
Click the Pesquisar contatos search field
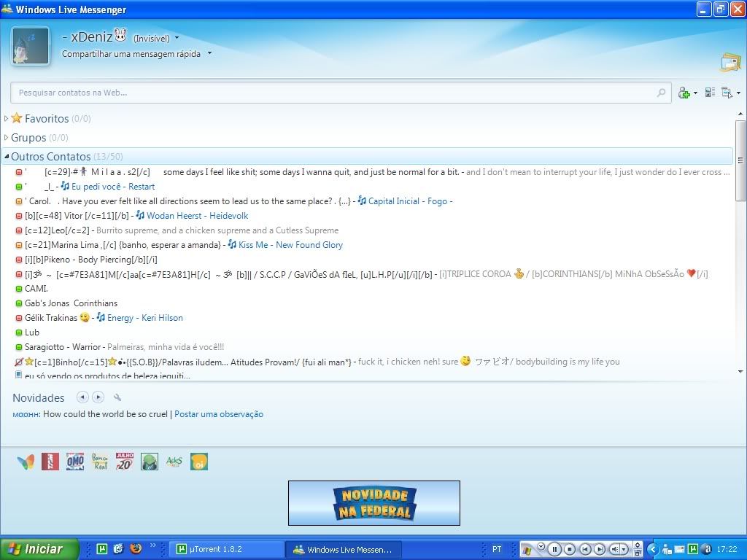[336, 93]
